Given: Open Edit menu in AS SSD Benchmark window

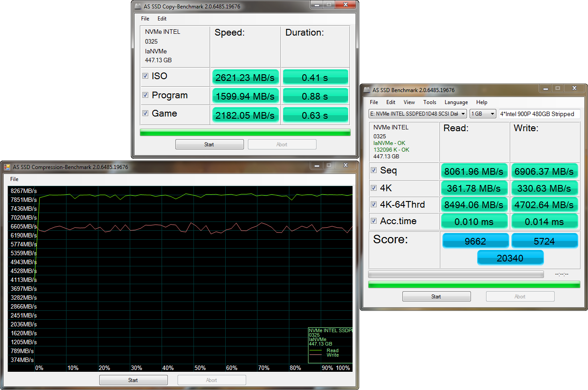Looking at the screenshot, I should pyautogui.click(x=391, y=102).
